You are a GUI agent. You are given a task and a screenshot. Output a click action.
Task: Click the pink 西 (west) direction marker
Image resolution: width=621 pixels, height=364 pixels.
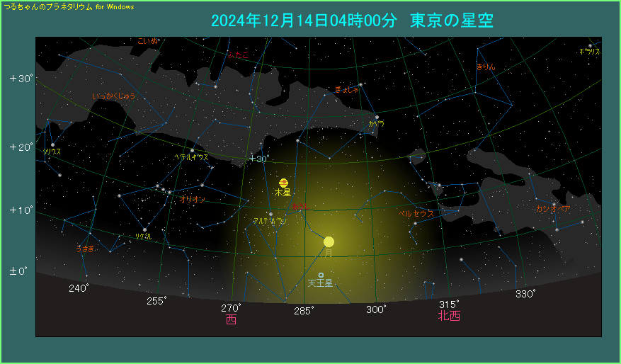(231, 320)
